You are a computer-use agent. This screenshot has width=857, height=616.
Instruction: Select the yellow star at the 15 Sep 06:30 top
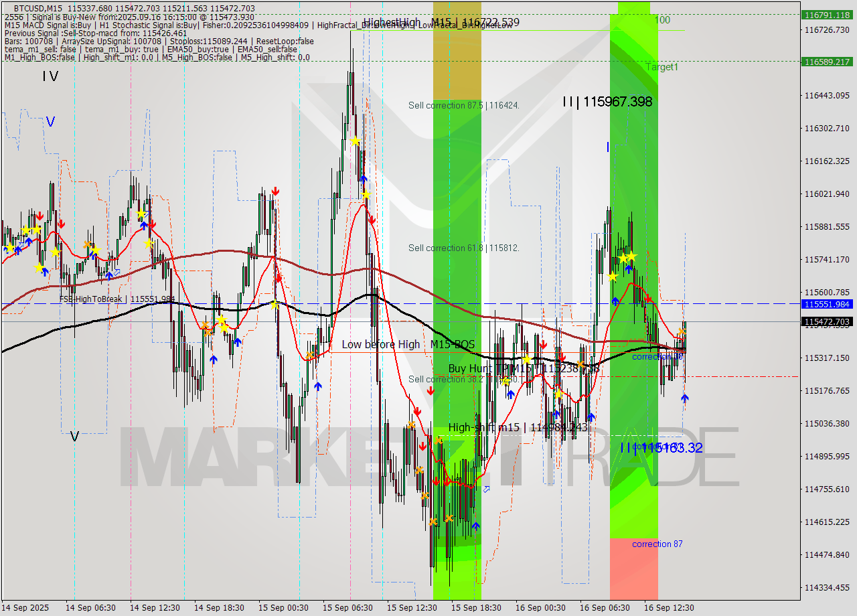point(356,141)
